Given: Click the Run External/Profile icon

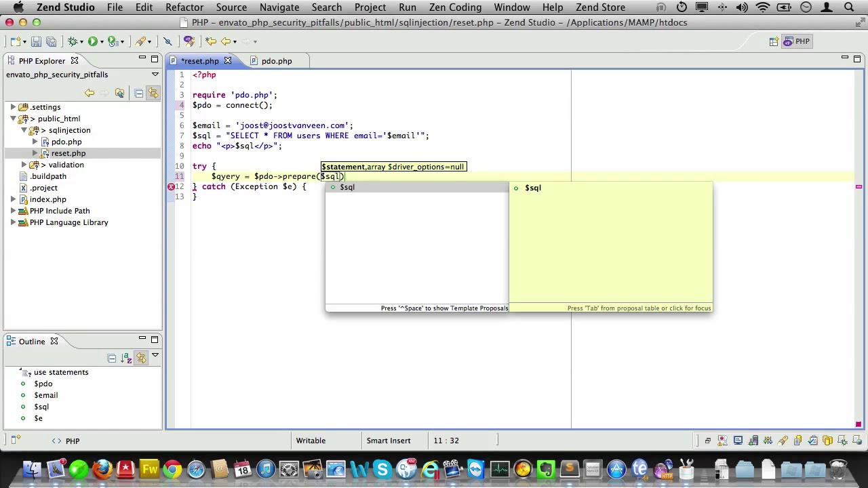Looking at the screenshot, I should click(113, 41).
